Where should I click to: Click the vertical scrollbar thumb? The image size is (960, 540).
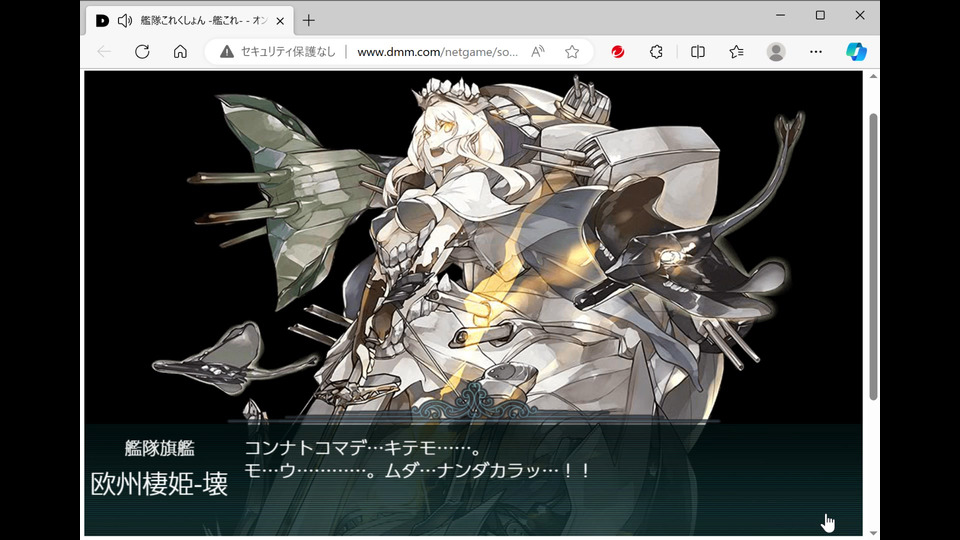(873, 257)
